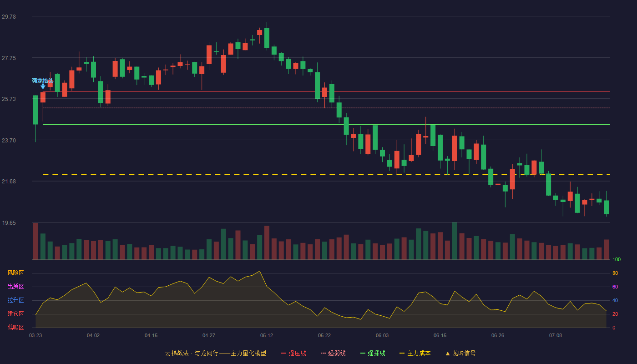637x364 pixels.
Task: Click the 03-23 date label
Action: (x=35, y=335)
